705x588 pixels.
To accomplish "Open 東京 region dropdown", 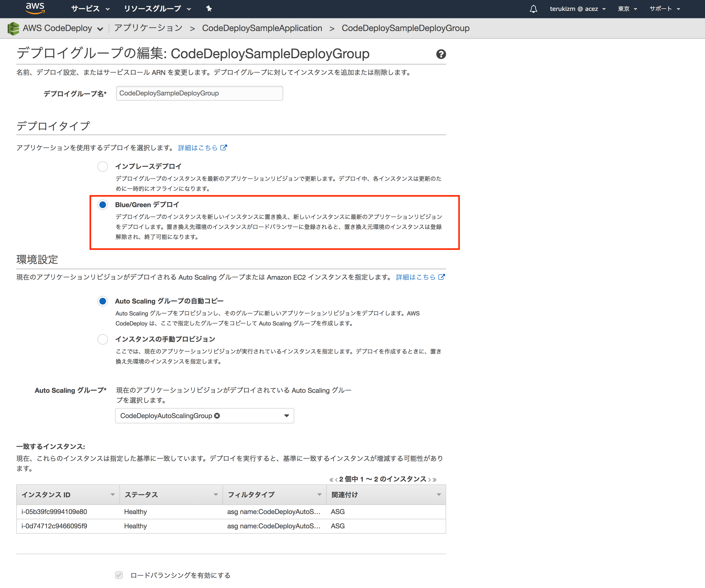I will click(627, 9).
